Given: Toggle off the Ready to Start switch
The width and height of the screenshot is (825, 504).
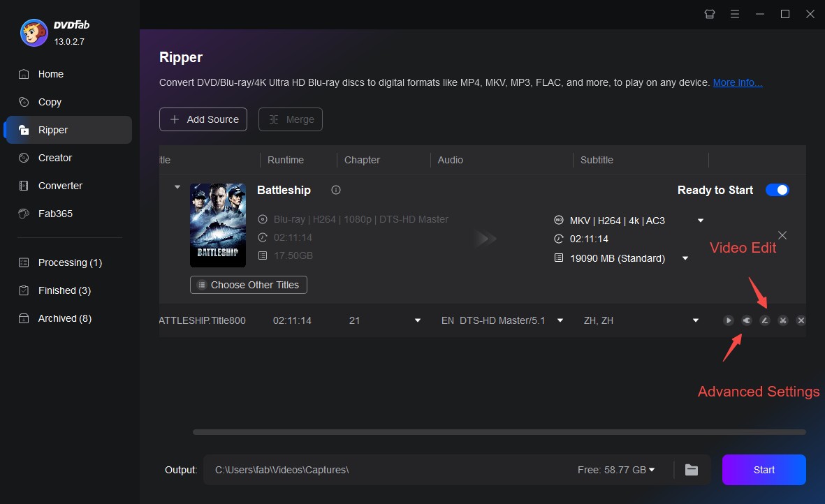Looking at the screenshot, I should [777, 189].
